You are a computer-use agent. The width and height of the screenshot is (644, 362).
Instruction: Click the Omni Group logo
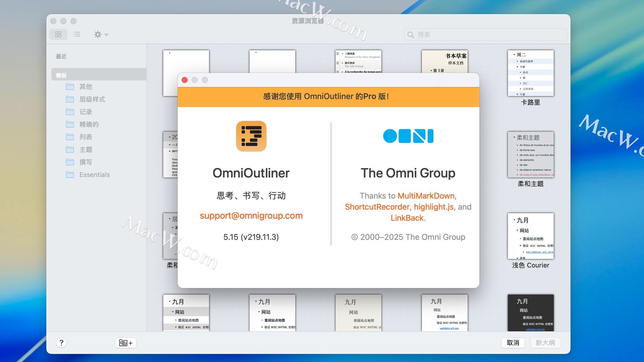coord(408,136)
